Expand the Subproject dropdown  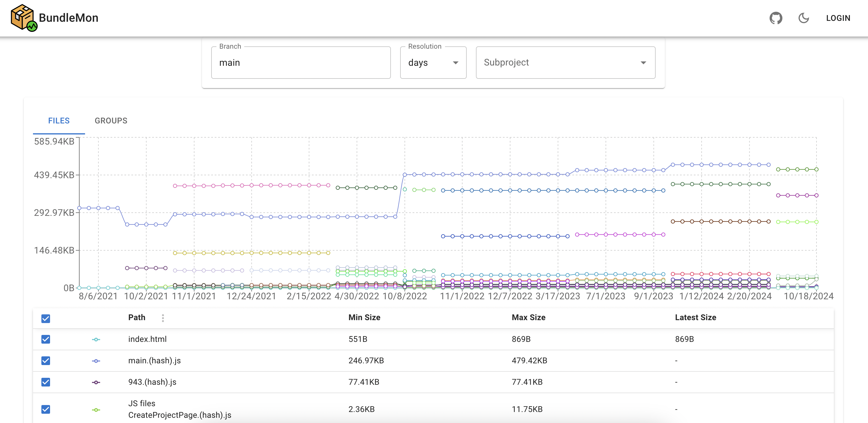(x=565, y=63)
